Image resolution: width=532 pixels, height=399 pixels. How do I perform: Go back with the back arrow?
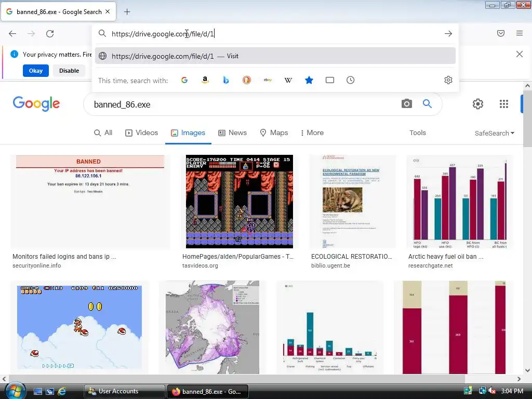(12, 34)
